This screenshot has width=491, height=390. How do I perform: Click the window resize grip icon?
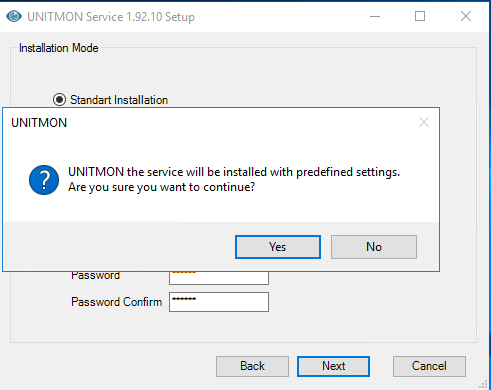tap(483, 385)
